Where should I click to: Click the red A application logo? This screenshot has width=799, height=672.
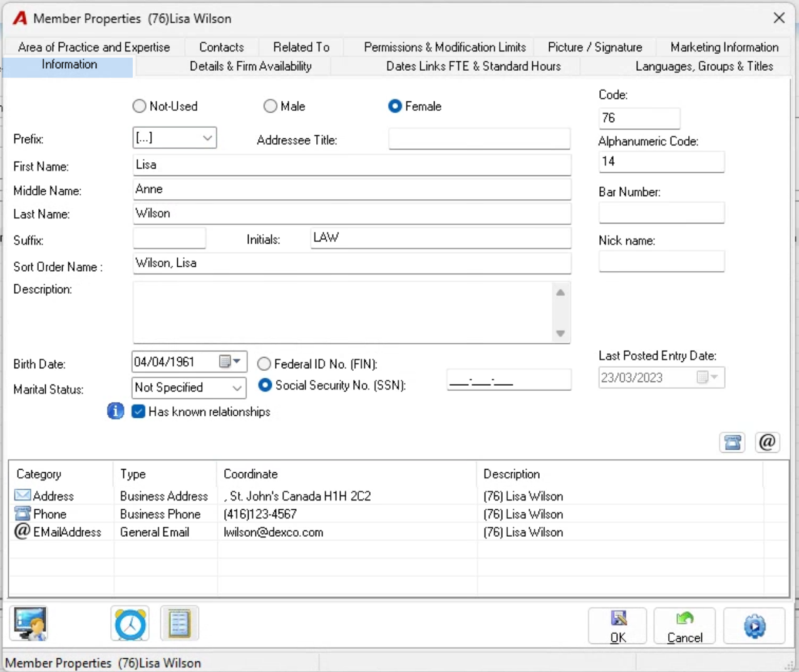click(19, 18)
